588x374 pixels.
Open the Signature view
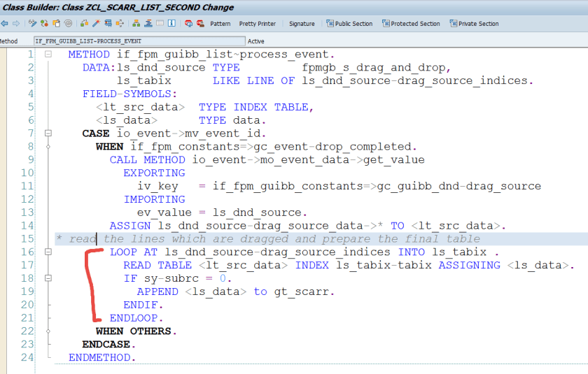click(302, 24)
